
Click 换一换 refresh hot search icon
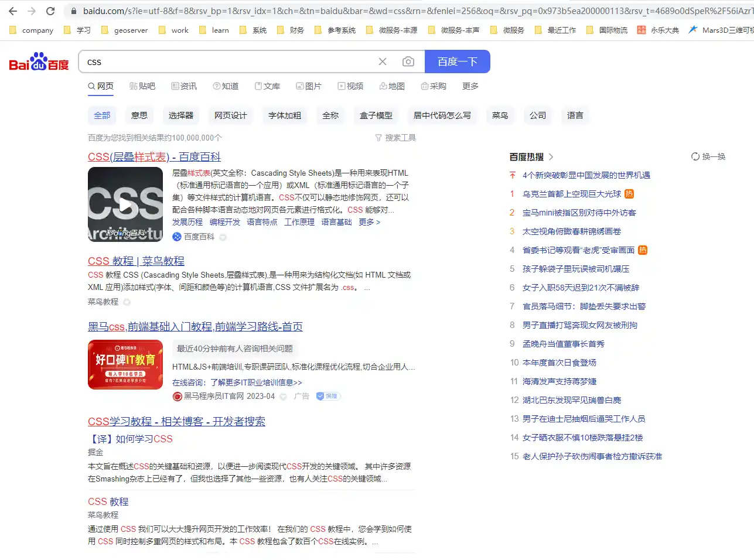(x=695, y=156)
